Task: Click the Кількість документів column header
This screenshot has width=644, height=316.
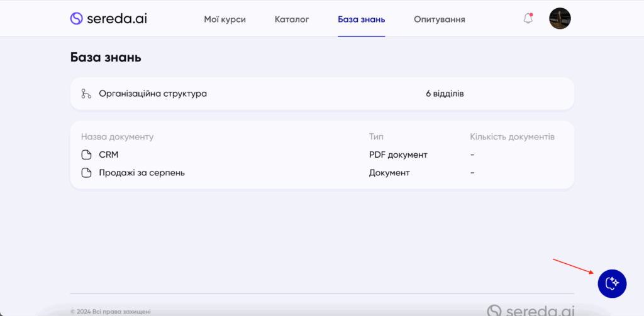Action: pyautogui.click(x=512, y=136)
